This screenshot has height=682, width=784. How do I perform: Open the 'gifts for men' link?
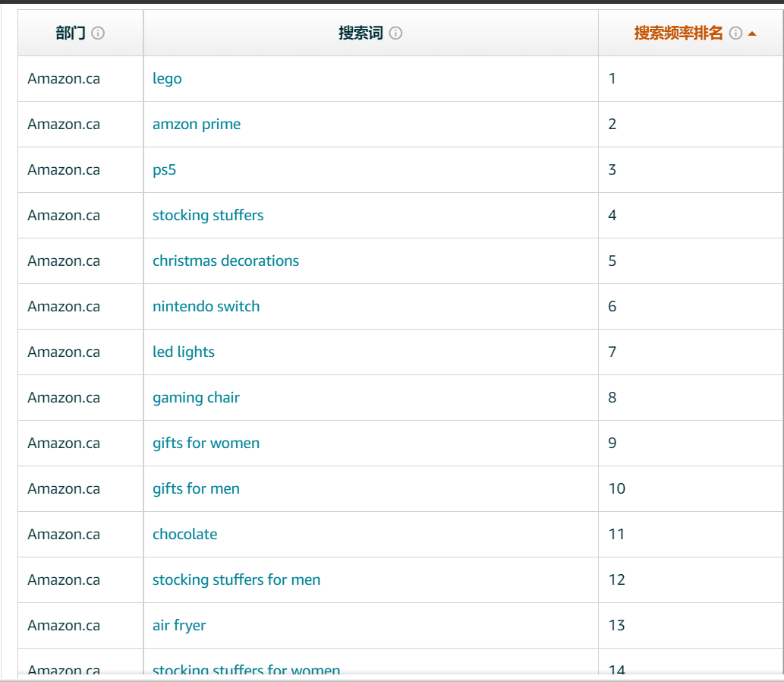tap(196, 489)
